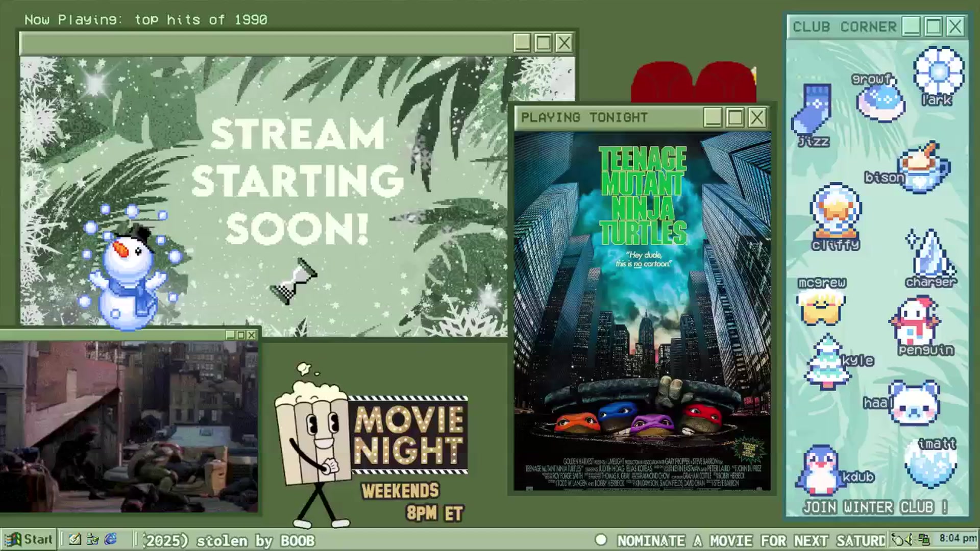Viewport: 980px width, 551px height.
Task: Click the hot cocoa mug icon labeled bison
Action: [x=925, y=167]
